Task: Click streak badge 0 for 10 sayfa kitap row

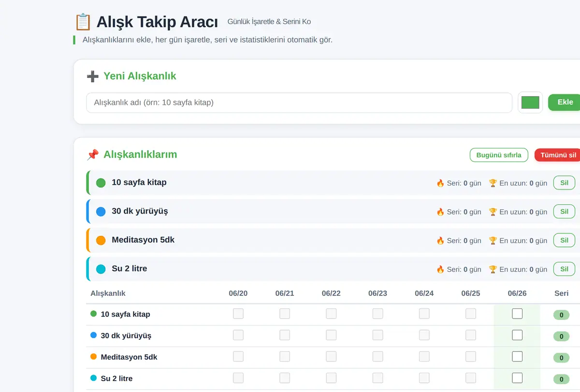Action: coord(561,315)
